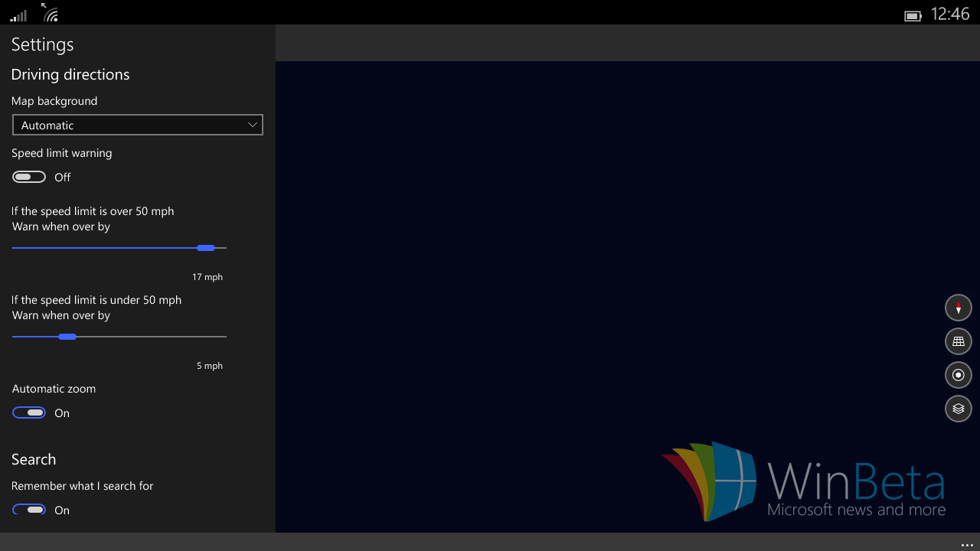Image resolution: width=980 pixels, height=551 pixels.
Task: Click the cellular signal bars icon
Action: [x=19, y=15]
